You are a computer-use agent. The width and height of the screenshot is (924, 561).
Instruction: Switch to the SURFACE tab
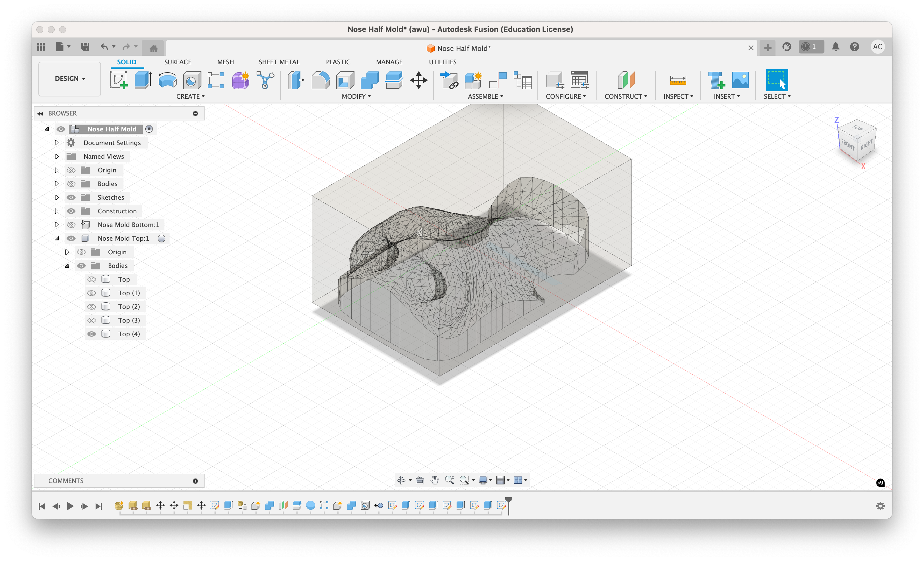tap(178, 62)
